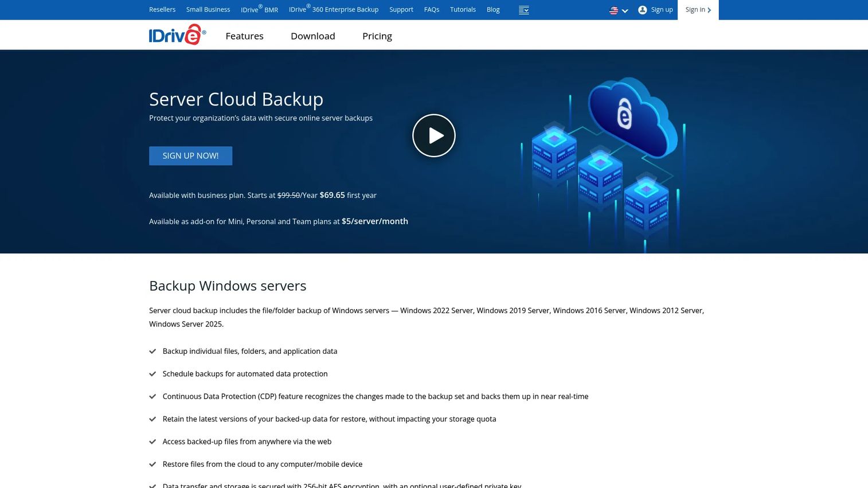
Task: Click the Sign in button
Action: click(x=698, y=10)
